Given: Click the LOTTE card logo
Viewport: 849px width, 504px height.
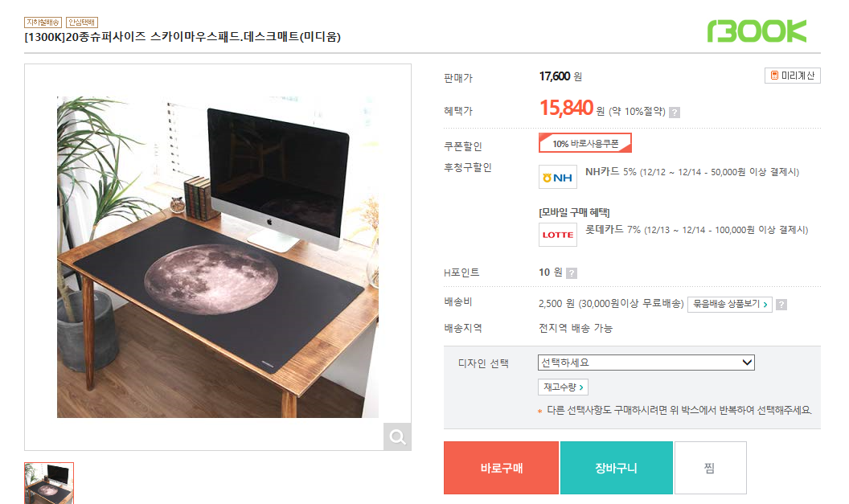Looking at the screenshot, I should pos(557,235).
